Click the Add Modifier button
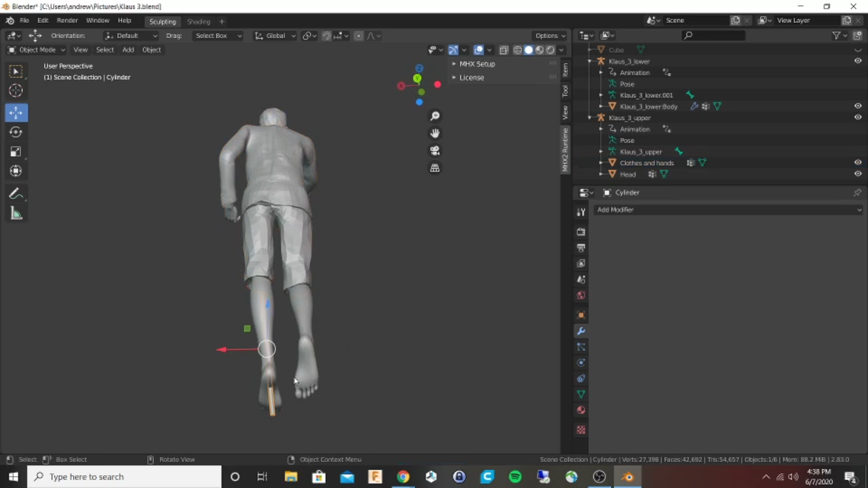Viewport: 868px width, 488px height. [x=728, y=209]
